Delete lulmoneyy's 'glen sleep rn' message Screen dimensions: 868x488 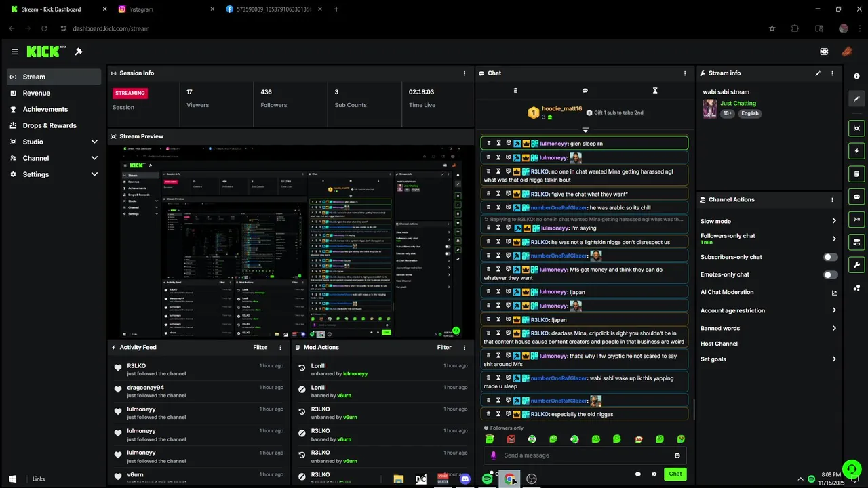(489, 144)
